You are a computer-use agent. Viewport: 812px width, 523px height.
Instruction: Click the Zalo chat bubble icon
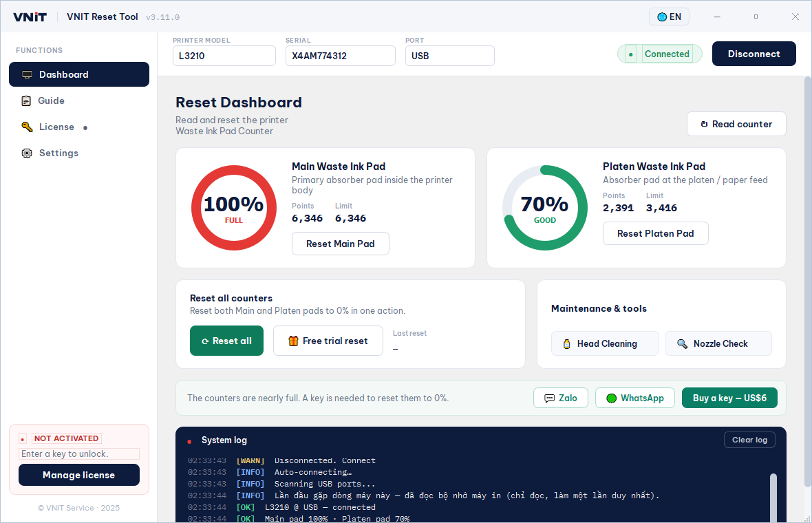tap(549, 398)
